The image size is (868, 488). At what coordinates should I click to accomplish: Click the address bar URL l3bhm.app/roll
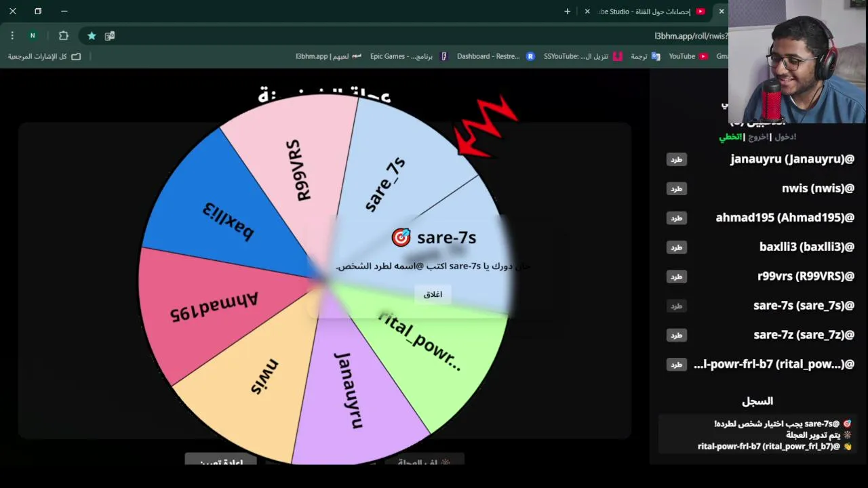pos(690,36)
